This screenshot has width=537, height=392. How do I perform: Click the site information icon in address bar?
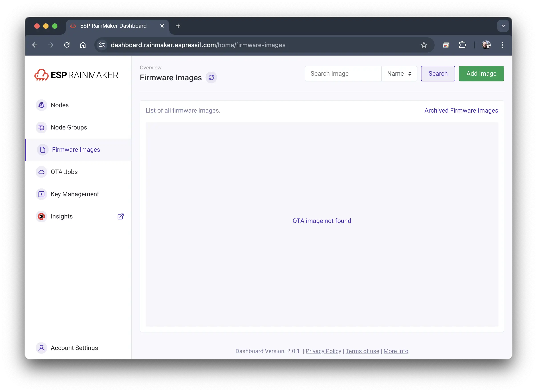(102, 45)
